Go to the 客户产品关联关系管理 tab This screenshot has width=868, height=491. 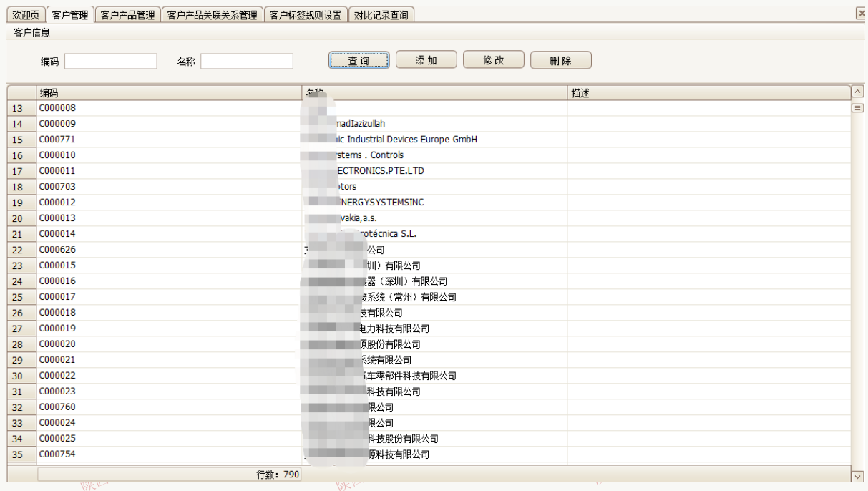(212, 15)
